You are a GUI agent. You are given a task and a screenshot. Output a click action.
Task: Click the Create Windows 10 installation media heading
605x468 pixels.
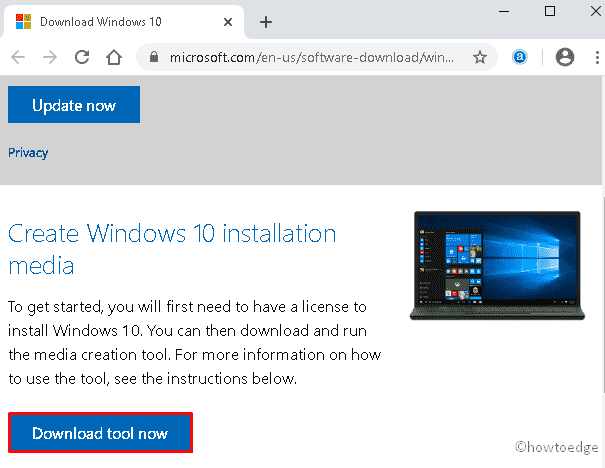[x=172, y=249]
